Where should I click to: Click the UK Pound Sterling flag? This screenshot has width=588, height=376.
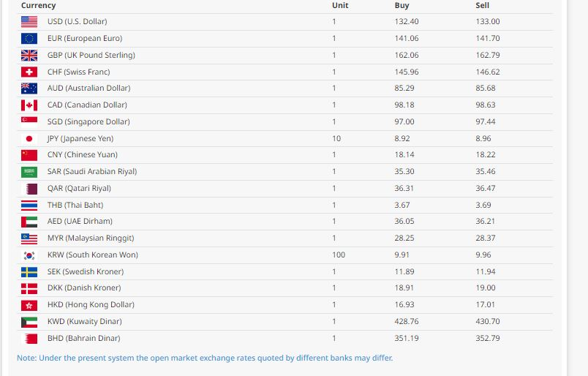point(29,55)
